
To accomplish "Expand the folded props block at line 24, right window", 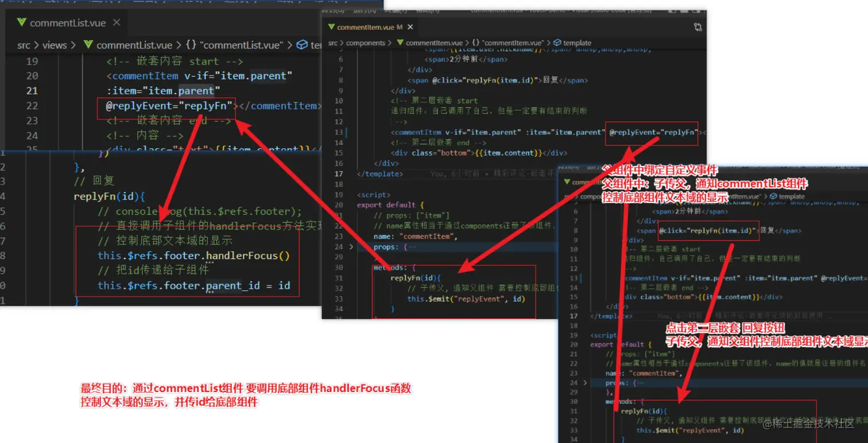I will [x=585, y=382].
